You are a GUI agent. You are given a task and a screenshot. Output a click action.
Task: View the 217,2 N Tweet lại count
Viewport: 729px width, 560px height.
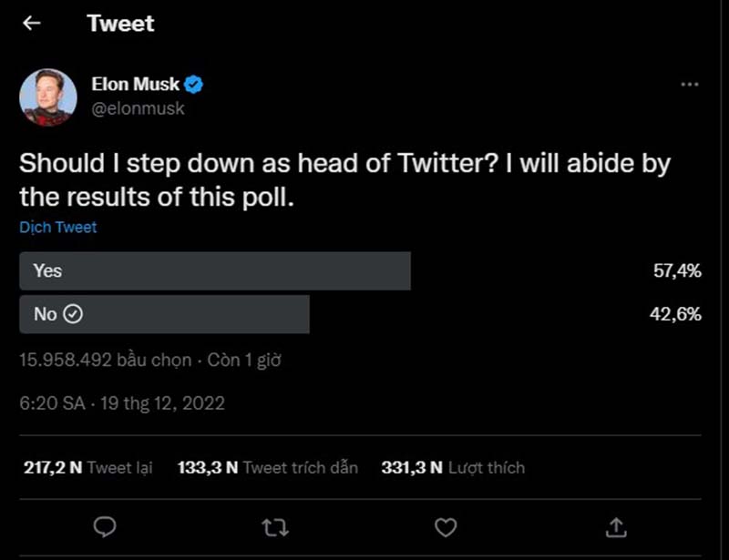click(x=85, y=467)
